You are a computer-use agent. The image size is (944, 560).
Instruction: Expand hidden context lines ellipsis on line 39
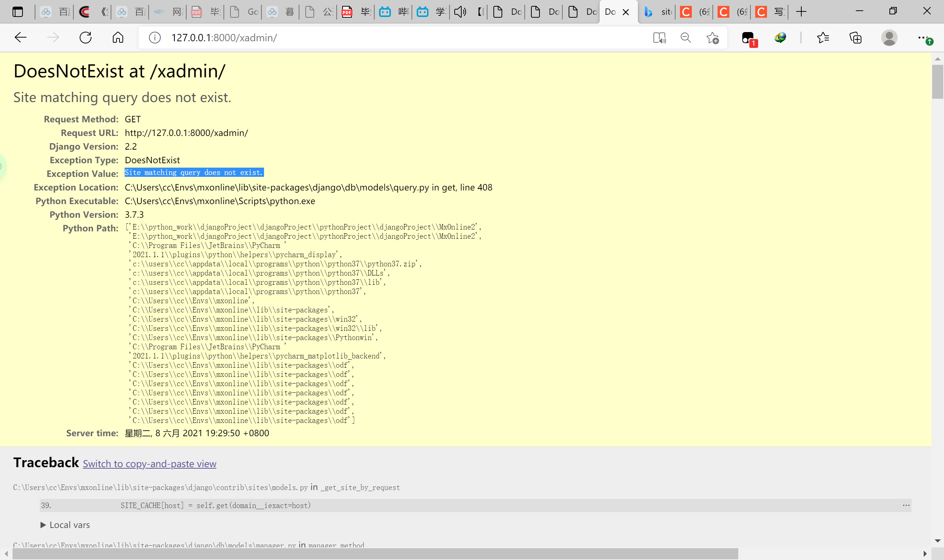coord(906,505)
